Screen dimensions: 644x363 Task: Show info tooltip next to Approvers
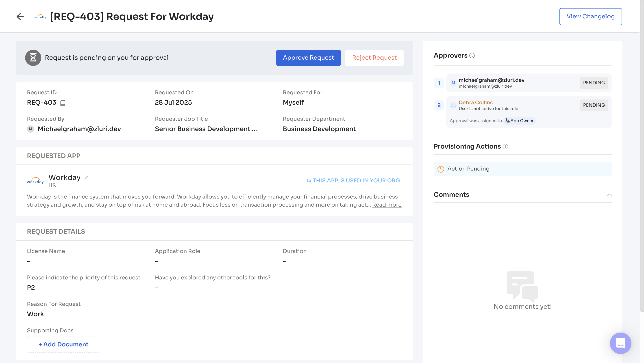(x=472, y=56)
